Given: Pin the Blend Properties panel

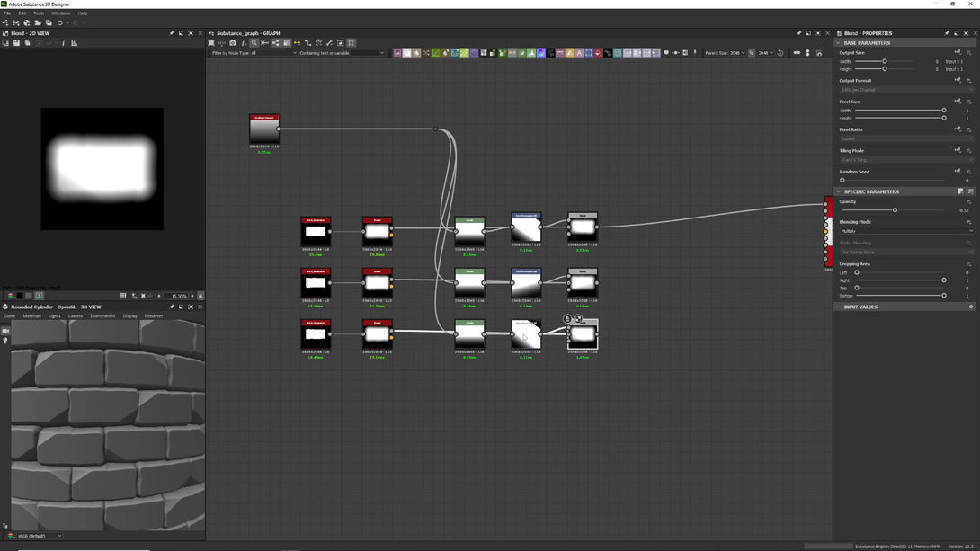Looking at the screenshot, I should coord(946,33).
